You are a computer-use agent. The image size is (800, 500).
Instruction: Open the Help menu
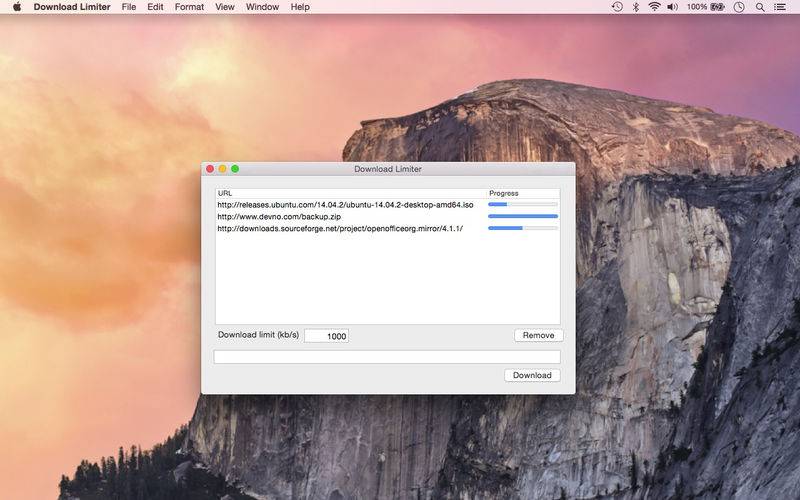(300, 7)
